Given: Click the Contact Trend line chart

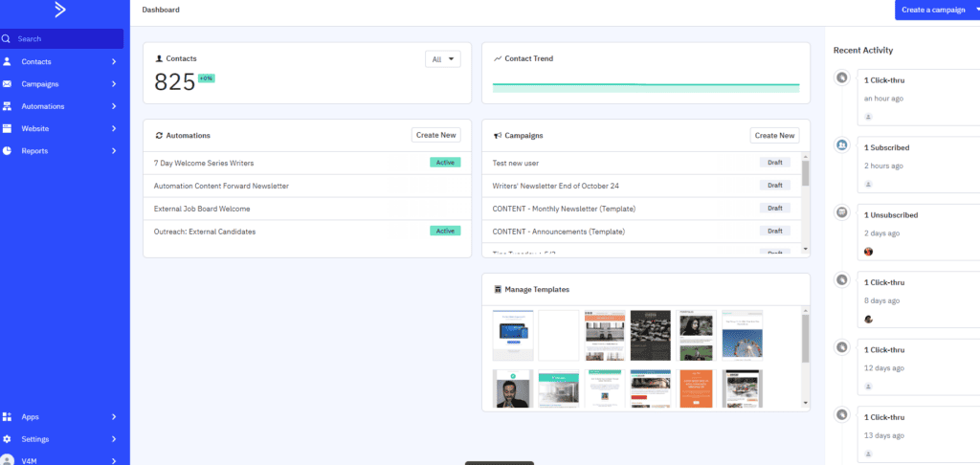Looking at the screenshot, I should (646, 86).
